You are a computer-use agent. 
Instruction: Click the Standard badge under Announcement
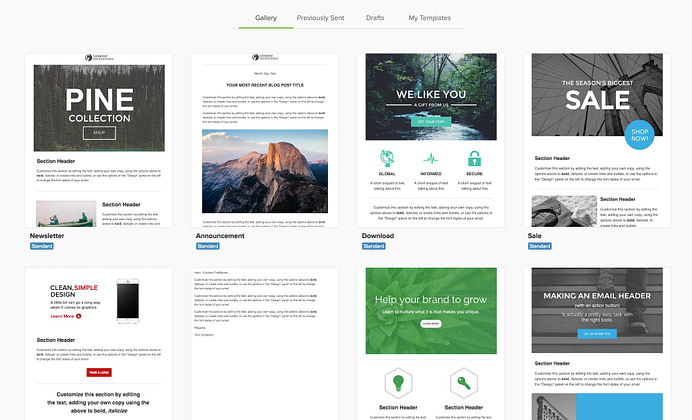point(208,246)
